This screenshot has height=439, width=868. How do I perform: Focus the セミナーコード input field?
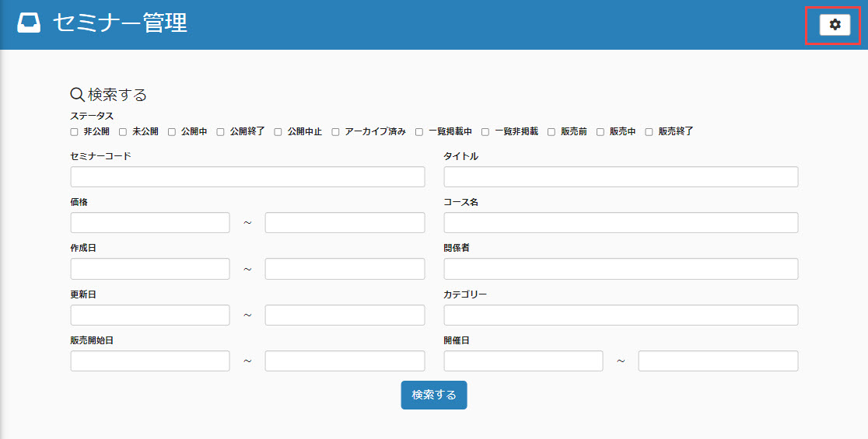[247, 177]
